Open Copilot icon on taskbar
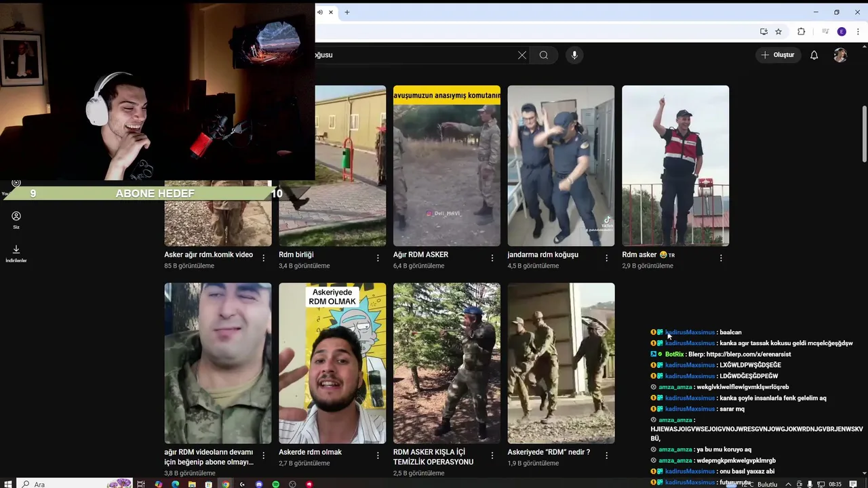868x488 pixels. coord(158,484)
